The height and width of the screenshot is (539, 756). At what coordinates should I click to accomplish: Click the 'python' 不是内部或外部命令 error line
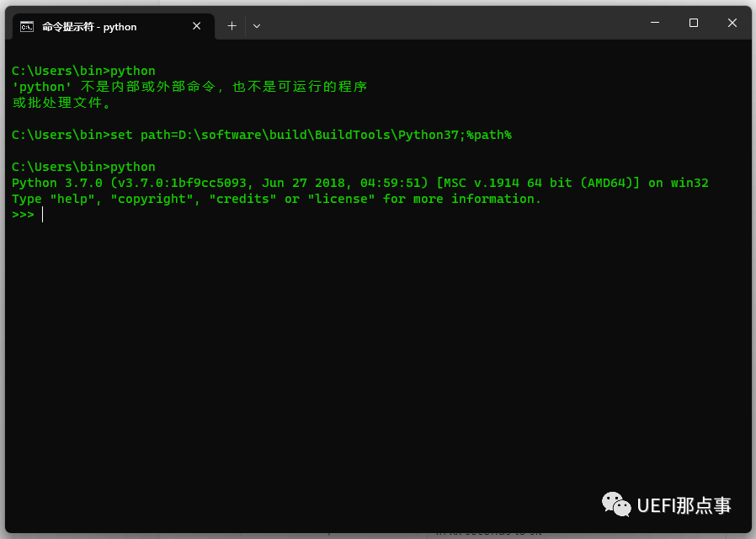pyautogui.click(x=189, y=87)
